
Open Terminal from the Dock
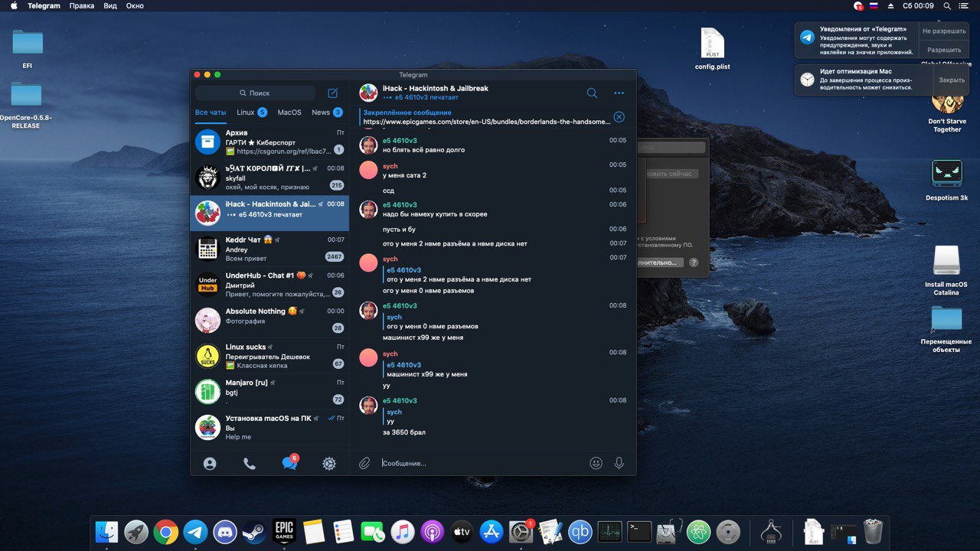(x=639, y=531)
